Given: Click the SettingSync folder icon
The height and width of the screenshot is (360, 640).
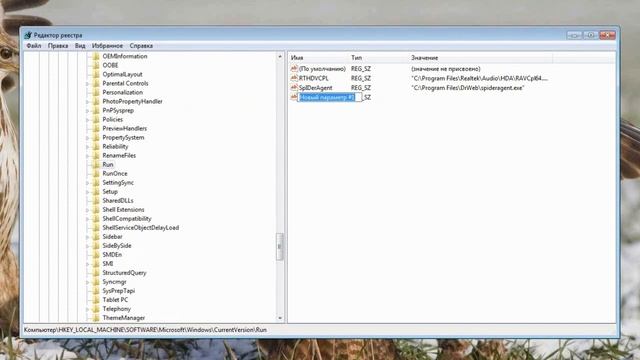Looking at the screenshot, I should [x=96, y=182].
